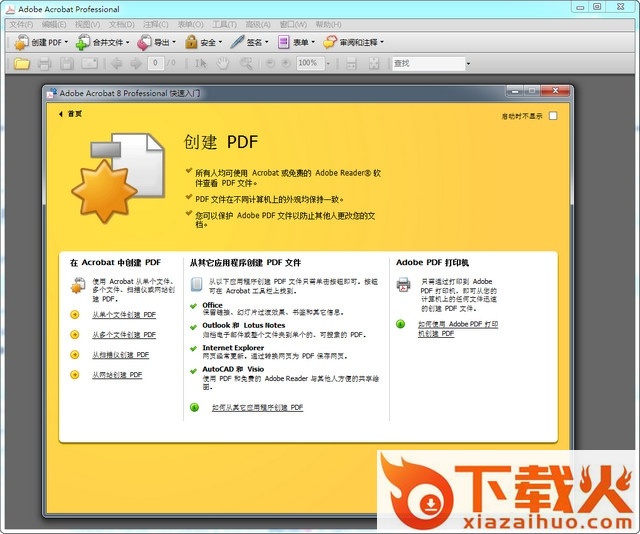Open the 窗口(W) menu
The width and height of the screenshot is (640, 534).
[293, 24]
